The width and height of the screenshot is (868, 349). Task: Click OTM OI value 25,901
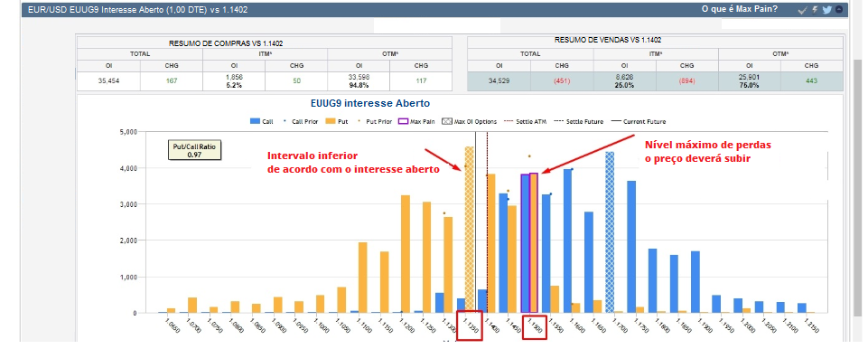[x=750, y=77]
